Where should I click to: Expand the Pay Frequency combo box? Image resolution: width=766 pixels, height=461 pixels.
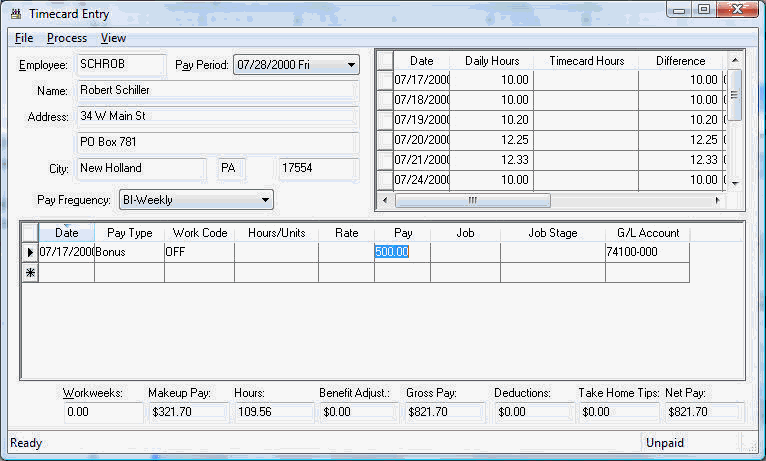click(264, 200)
